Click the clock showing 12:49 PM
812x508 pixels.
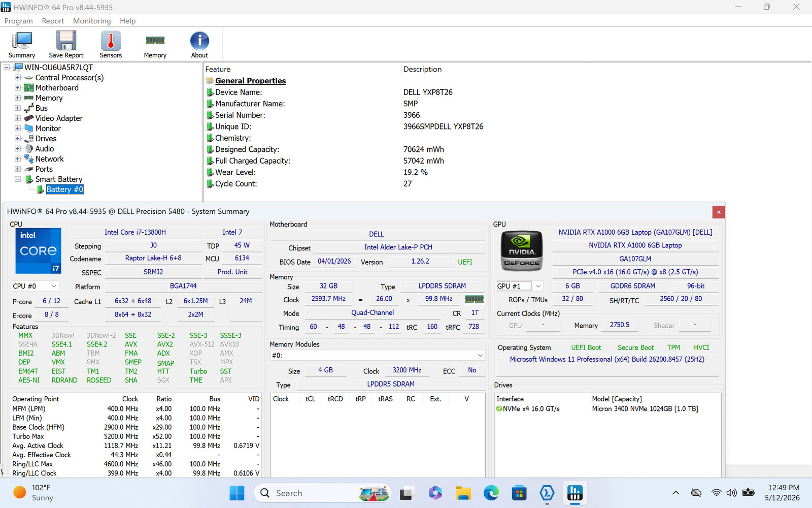[783, 488]
